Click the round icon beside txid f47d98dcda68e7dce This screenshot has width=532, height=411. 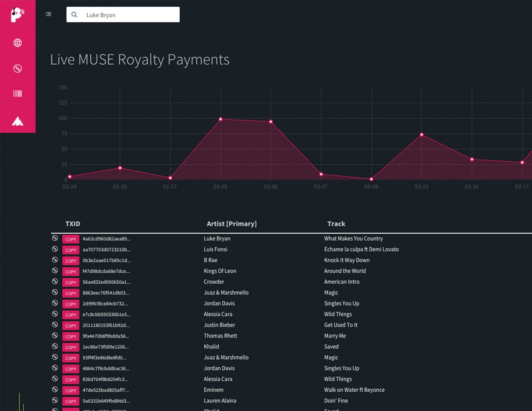(55, 270)
